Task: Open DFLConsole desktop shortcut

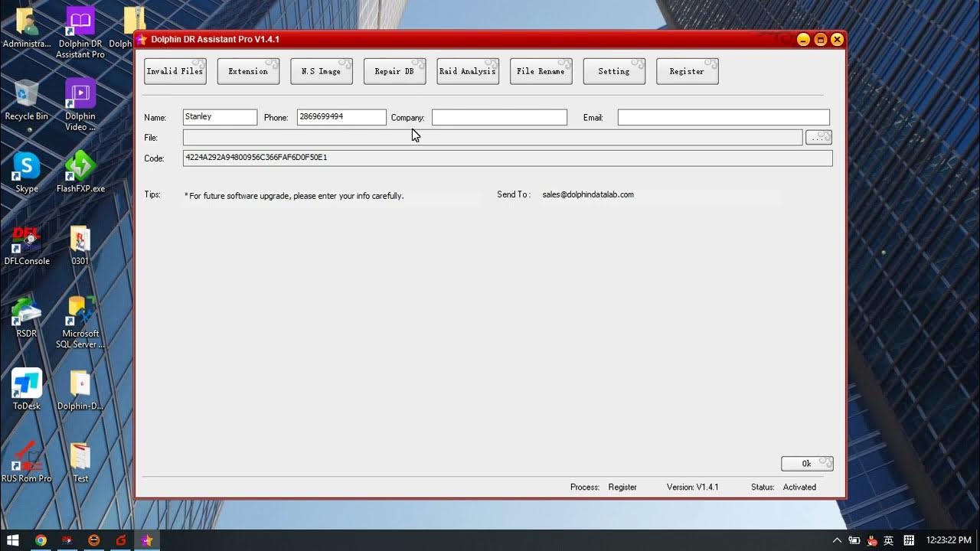Action: click(x=27, y=245)
